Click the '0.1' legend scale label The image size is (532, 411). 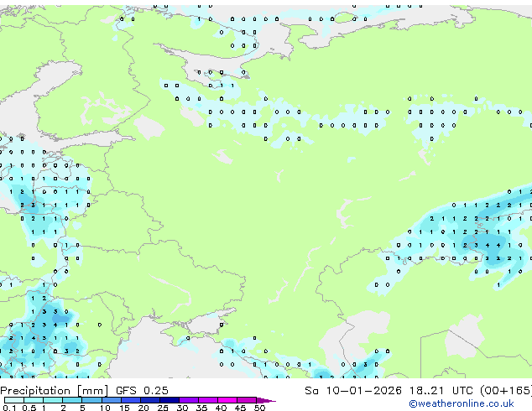pos(9,408)
